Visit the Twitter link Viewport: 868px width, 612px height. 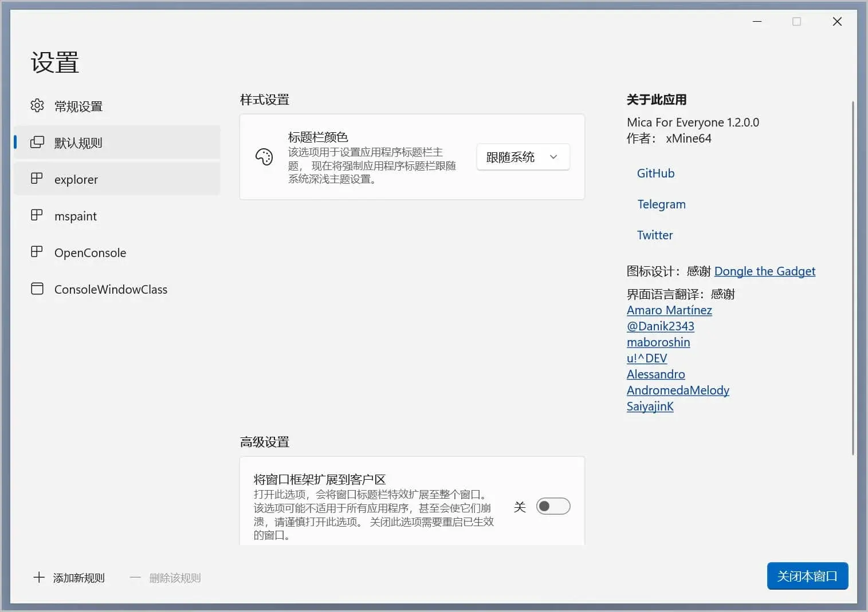pyautogui.click(x=655, y=235)
